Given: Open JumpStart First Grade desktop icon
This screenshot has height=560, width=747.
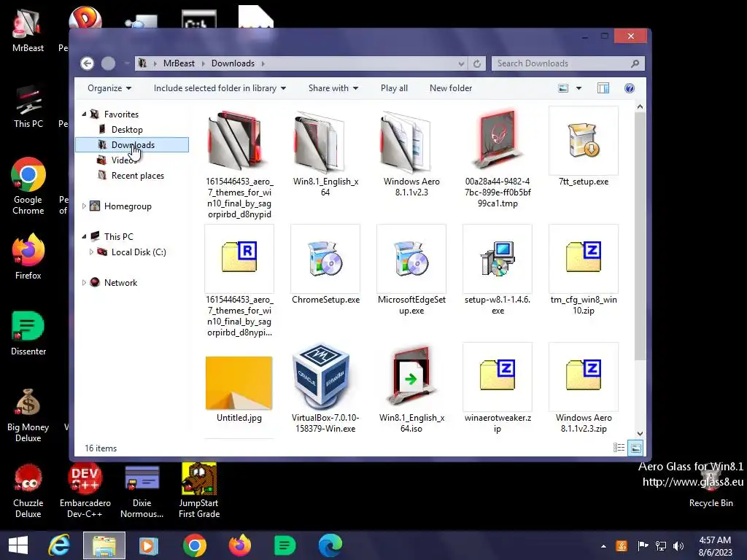Looking at the screenshot, I should 198,491.
